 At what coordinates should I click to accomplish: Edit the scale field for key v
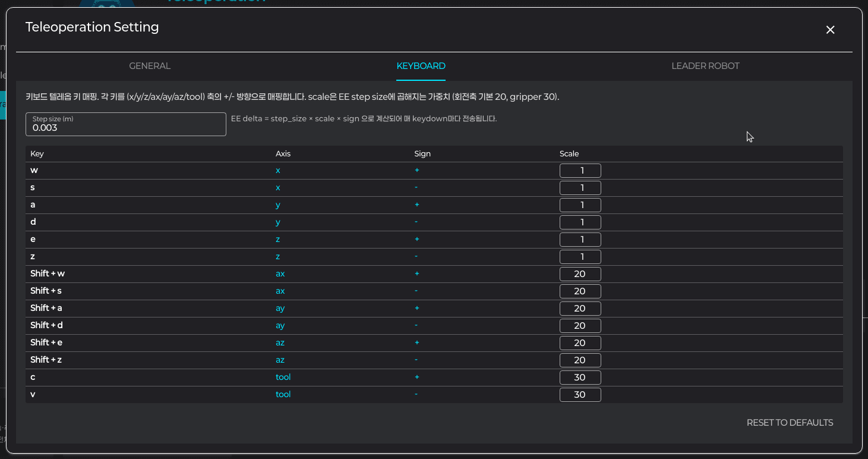(580, 395)
